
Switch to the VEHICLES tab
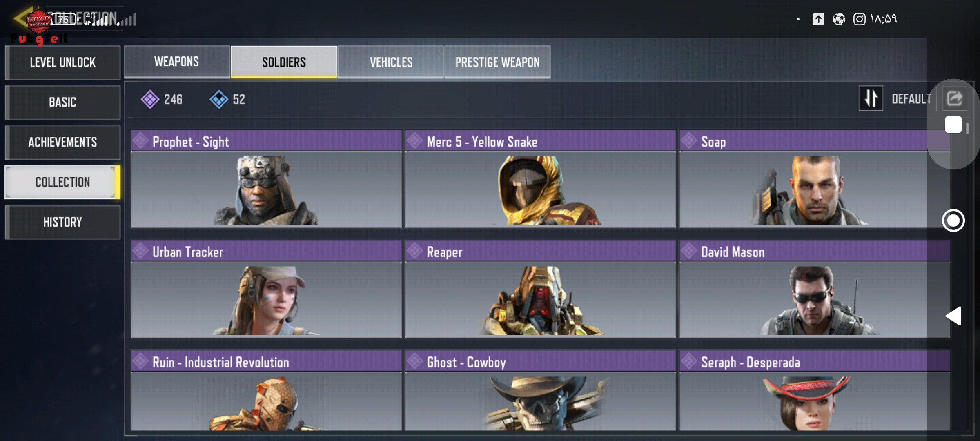391,62
